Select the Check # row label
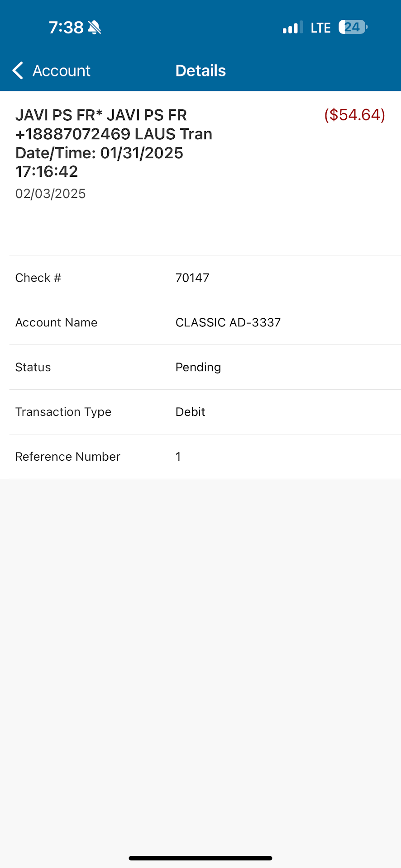 [38, 278]
